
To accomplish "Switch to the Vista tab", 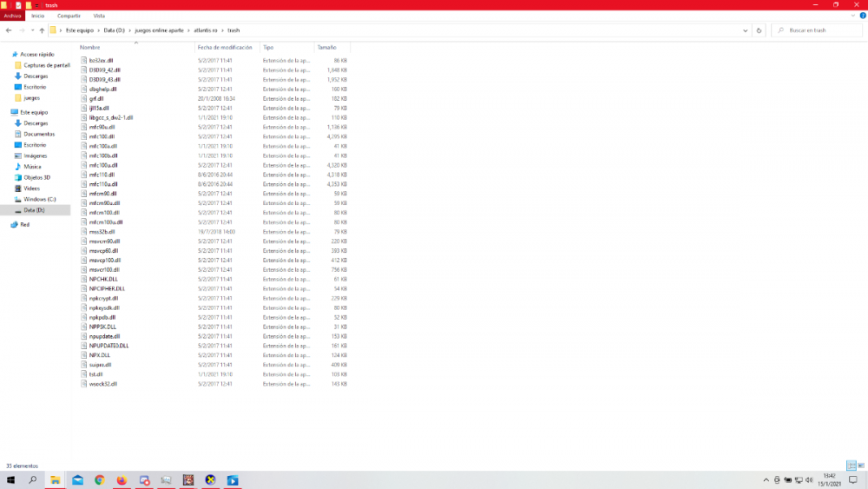I will [99, 16].
